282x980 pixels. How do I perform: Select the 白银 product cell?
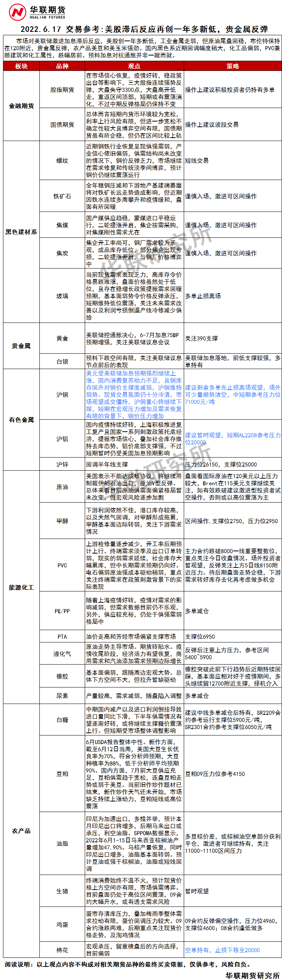pyautogui.click(x=62, y=362)
